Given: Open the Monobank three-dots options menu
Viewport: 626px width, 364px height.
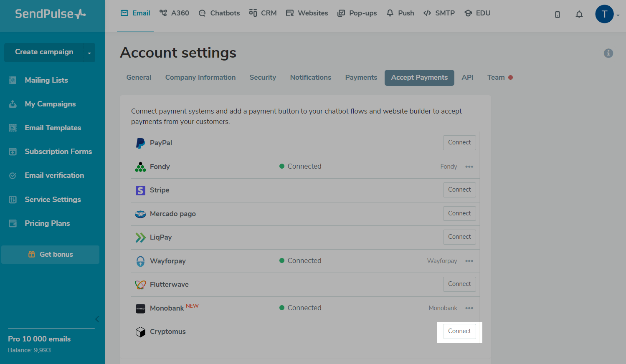Looking at the screenshot, I should 469,308.
